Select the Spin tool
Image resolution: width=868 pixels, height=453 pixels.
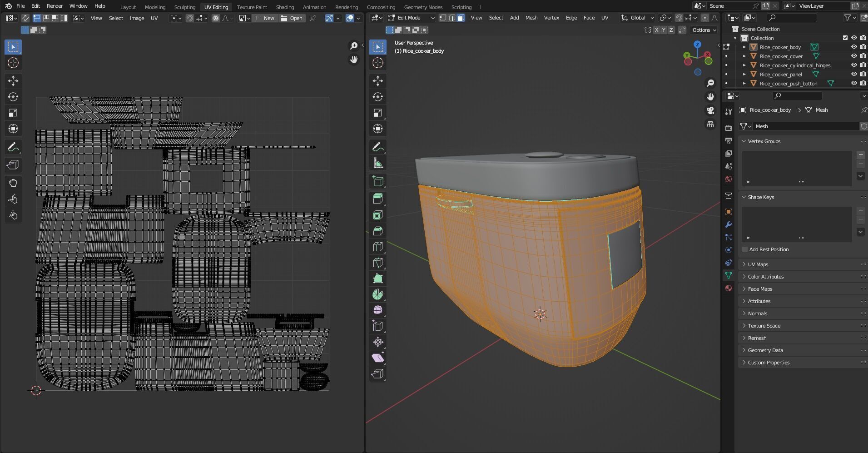[378, 294]
